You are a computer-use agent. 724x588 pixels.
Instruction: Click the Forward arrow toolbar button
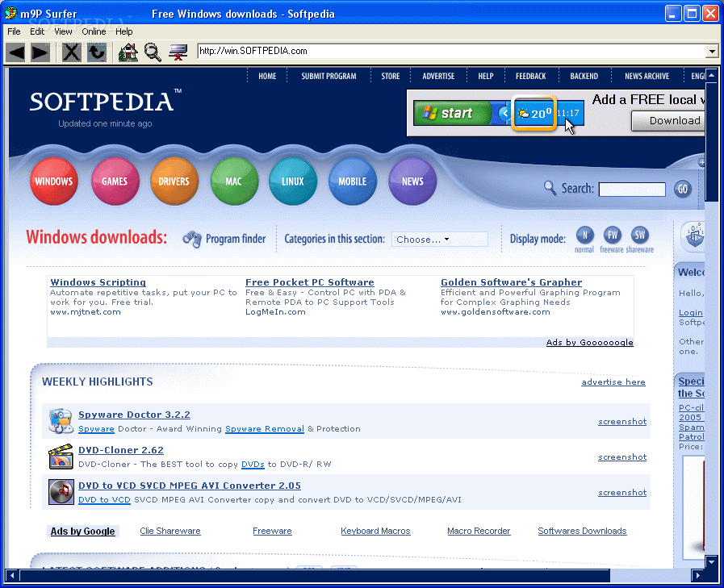(x=40, y=52)
